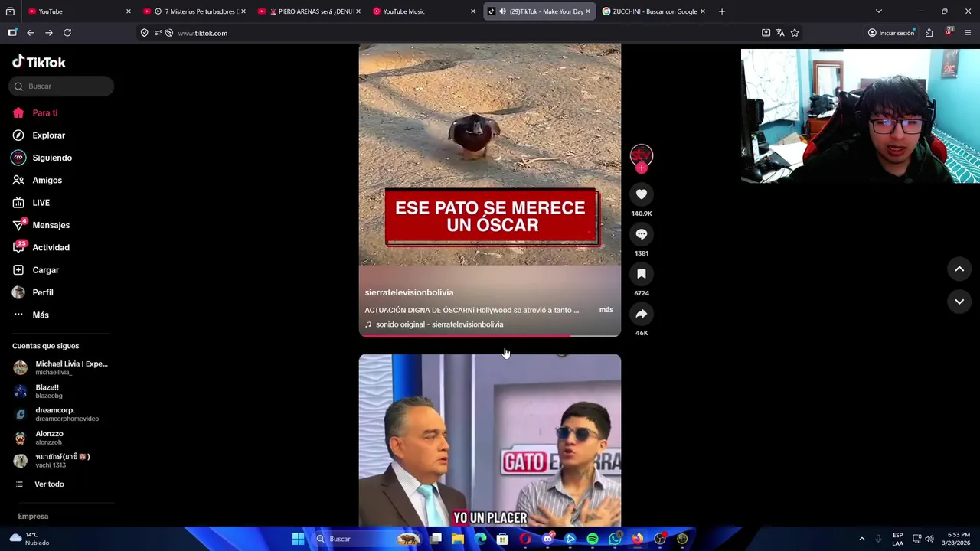This screenshot has height=551, width=980.
Task: Click Iniciar sesión button
Action: 891,33
